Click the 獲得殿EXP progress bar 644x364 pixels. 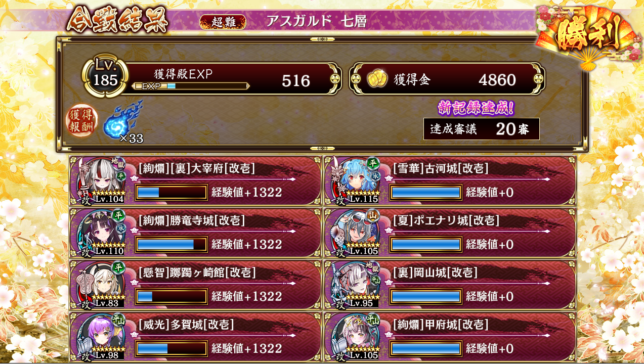(191, 86)
